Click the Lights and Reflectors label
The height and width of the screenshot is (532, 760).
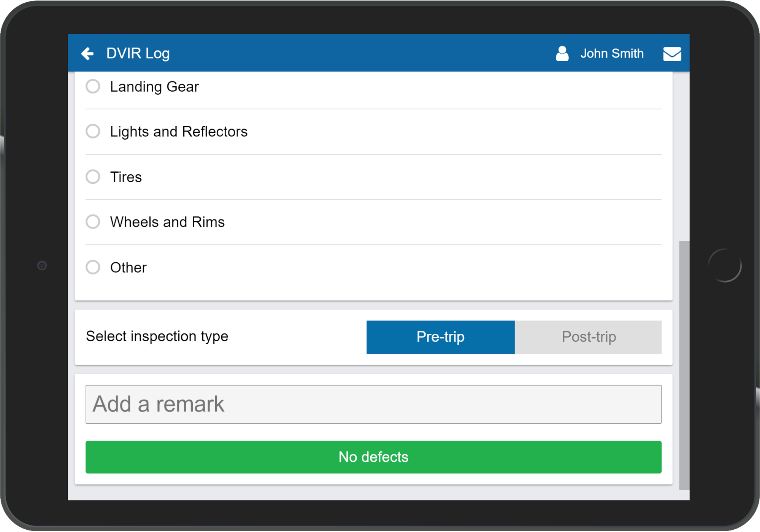click(x=179, y=132)
